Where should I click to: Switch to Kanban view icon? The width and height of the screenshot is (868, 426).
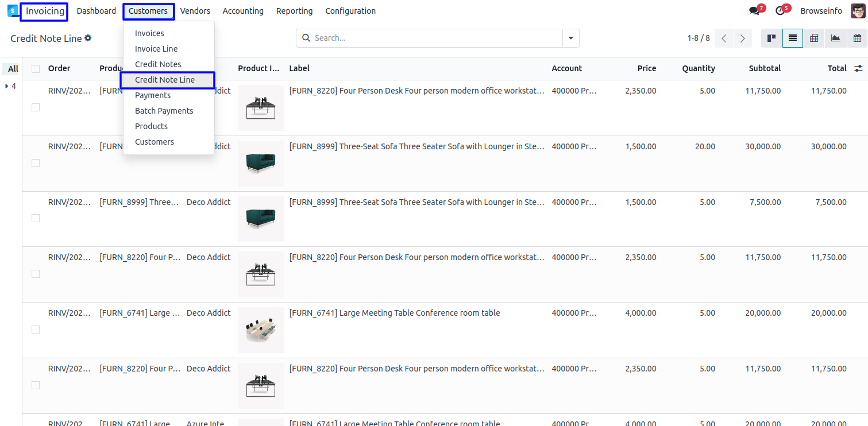[771, 38]
